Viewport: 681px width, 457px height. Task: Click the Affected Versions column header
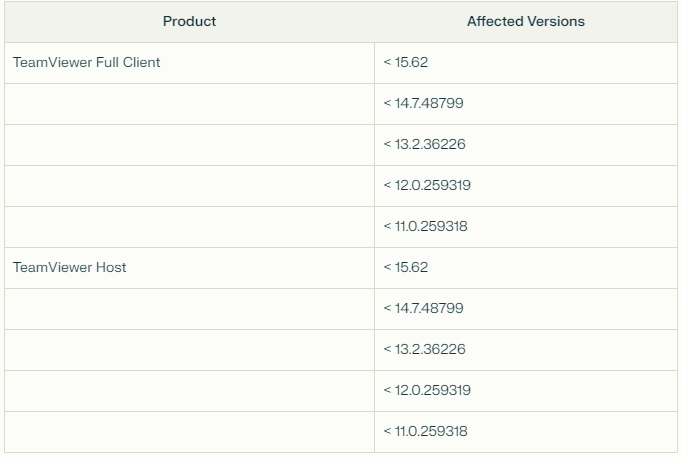[526, 21]
